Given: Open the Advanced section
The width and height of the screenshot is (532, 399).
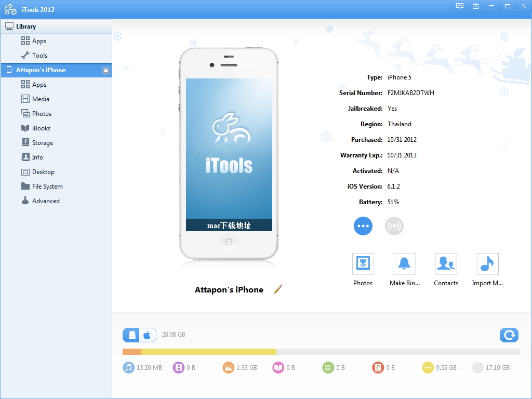Looking at the screenshot, I should click(x=56, y=201).
